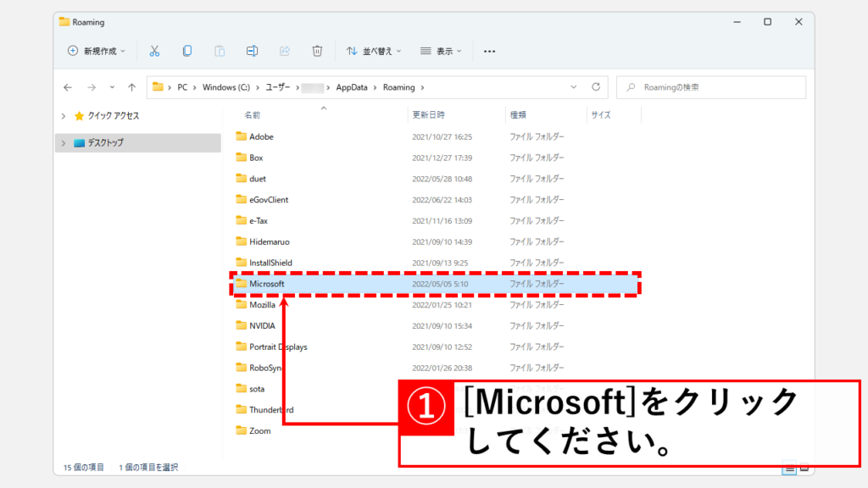Click the Refresh button beside address bar

click(x=596, y=87)
